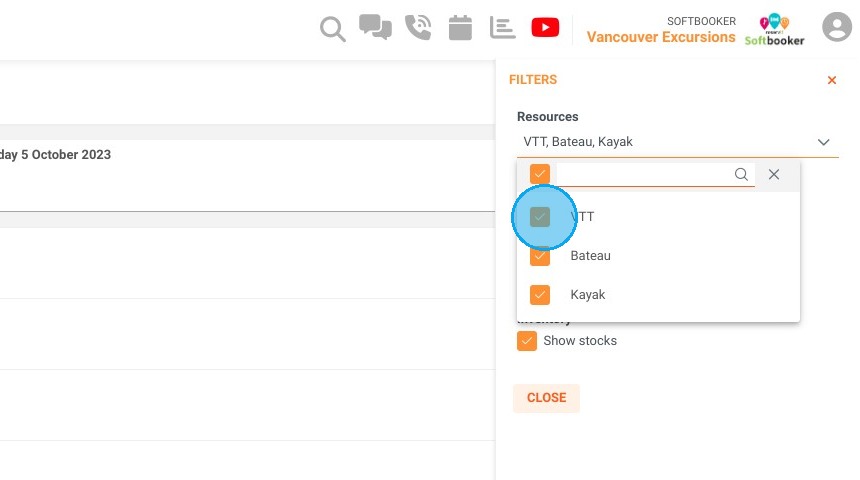
Task: Click the search icon in resources dropdown
Action: [x=741, y=174]
